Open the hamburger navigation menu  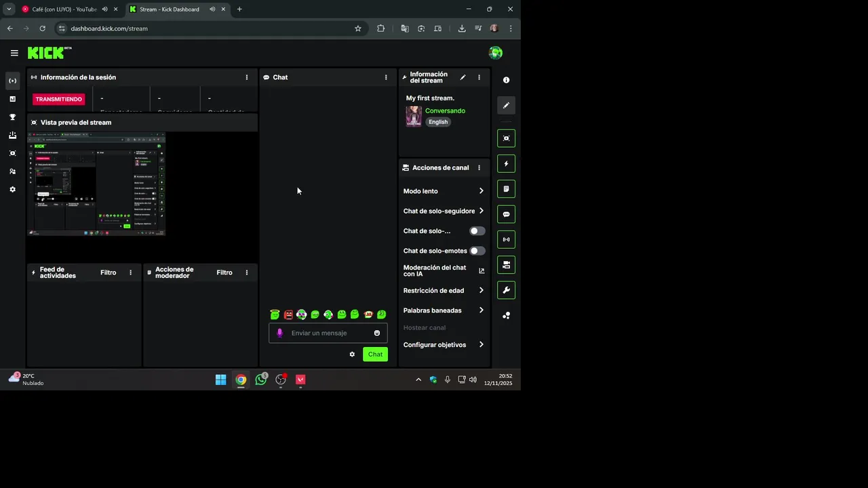click(x=14, y=53)
